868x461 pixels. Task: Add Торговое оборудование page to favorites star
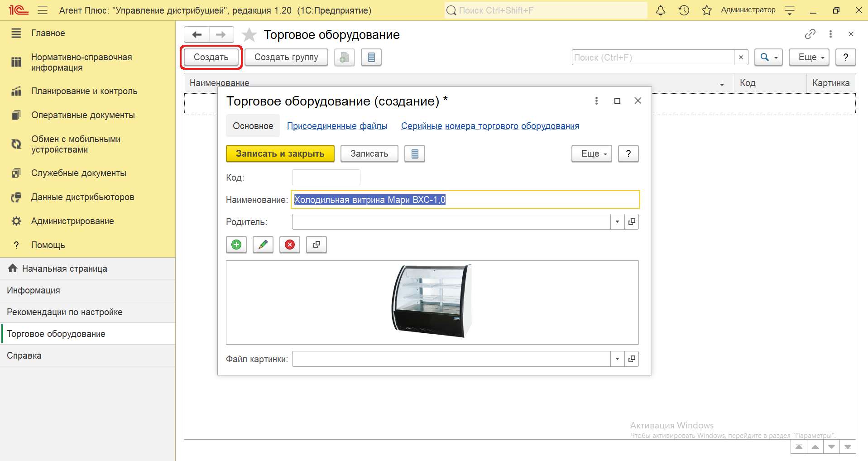point(249,35)
